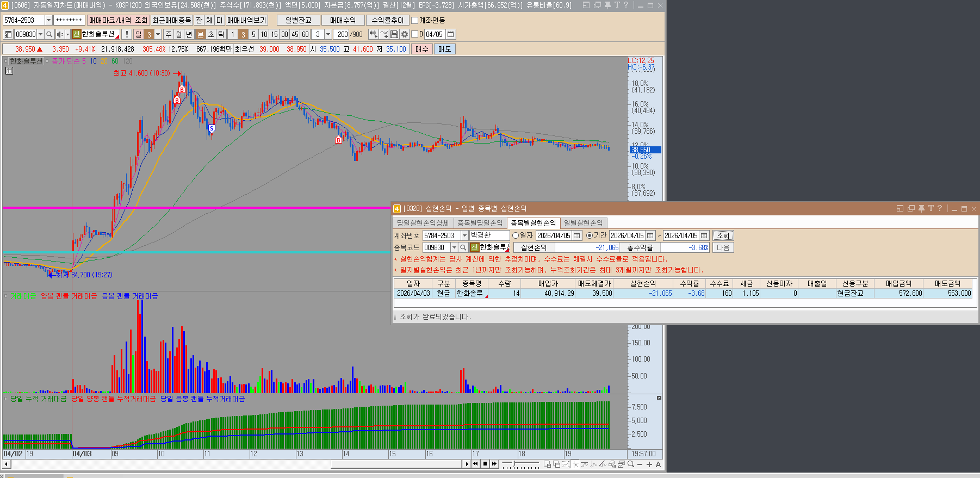
Task: Click the crosshair cursor icon in bottom chart toolbar
Action: pyautogui.click(x=575, y=464)
